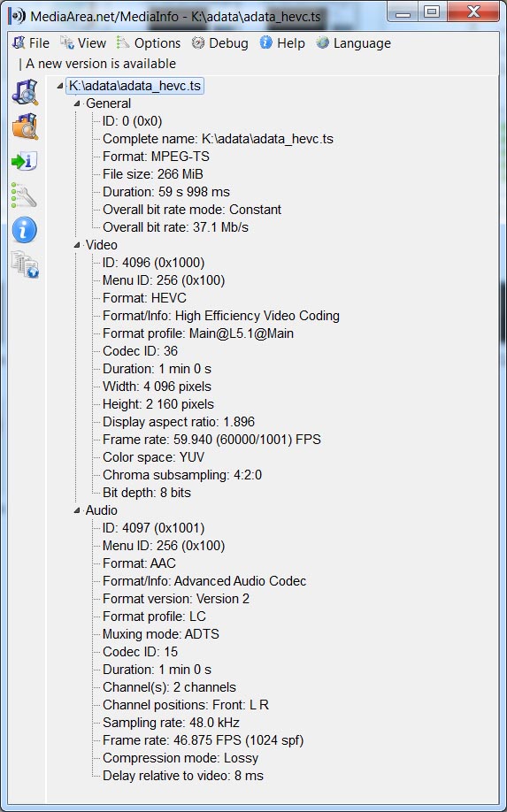Maximize the MediaInfo window

(432, 11)
